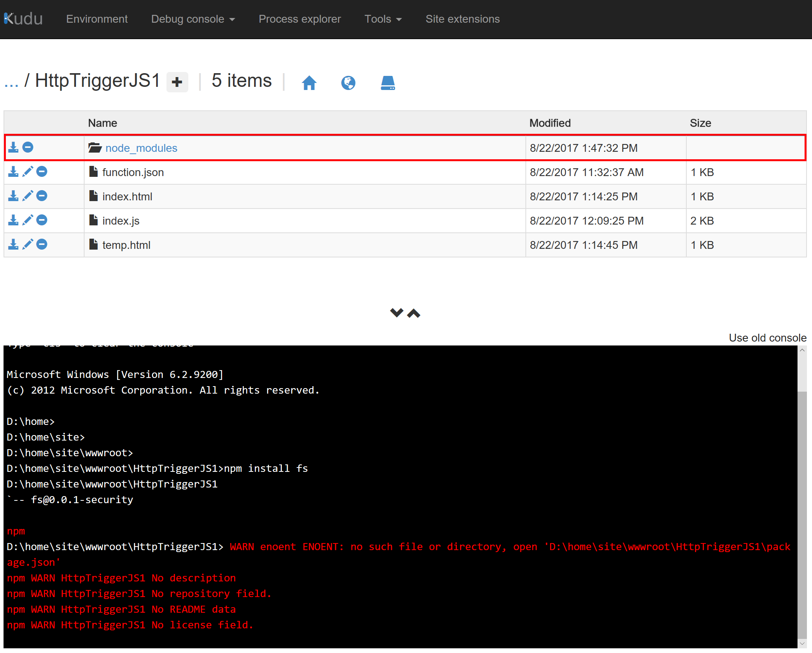Viewport: 812px width, 653px height.
Task: Click the fs@0.0.1-security console line
Action: click(70, 500)
